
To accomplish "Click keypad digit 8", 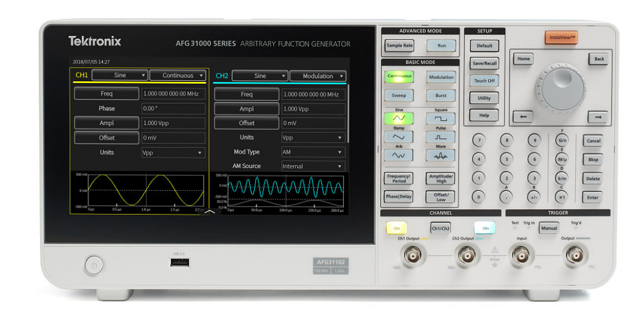I will (506, 140).
